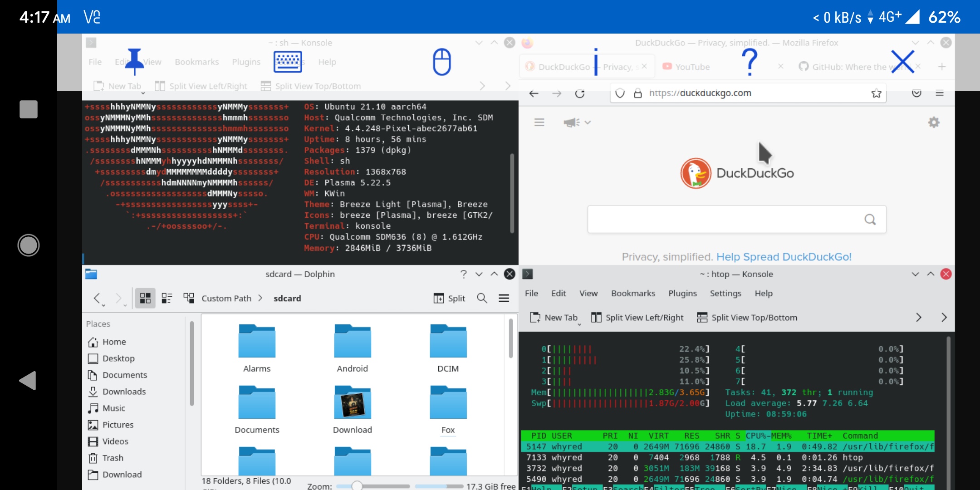Toggle Split View Top/Bottom in htop Konsole

pyautogui.click(x=748, y=317)
